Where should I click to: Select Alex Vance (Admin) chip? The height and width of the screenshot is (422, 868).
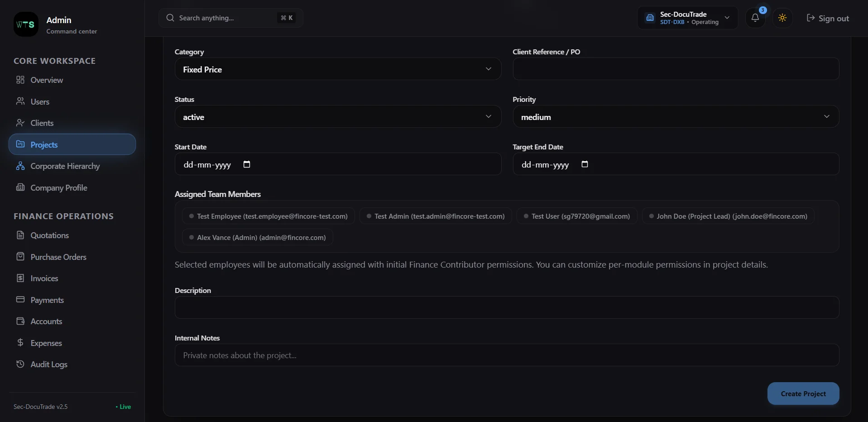[257, 237]
